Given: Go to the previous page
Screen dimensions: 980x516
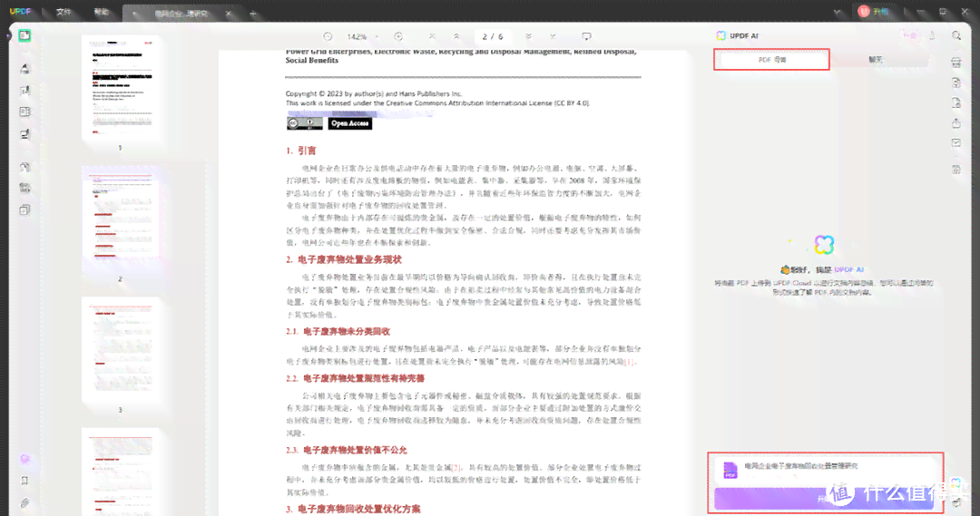Looking at the screenshot, I should tap(456, 37).
